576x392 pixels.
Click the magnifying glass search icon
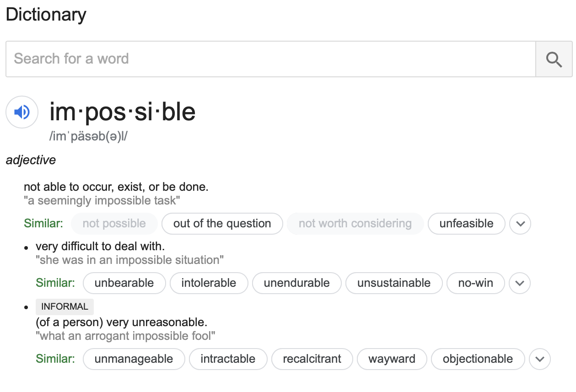point(554,59)
